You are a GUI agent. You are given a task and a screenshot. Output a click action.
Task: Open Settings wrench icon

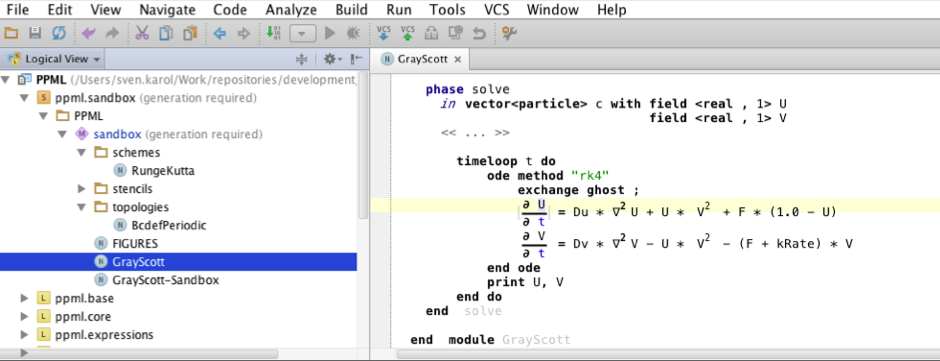coord(509,33)
